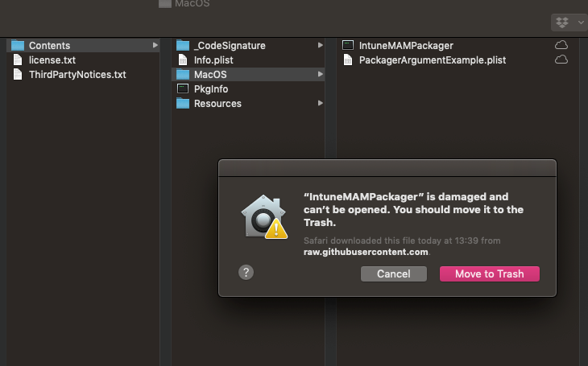Image resolution: width=588 pixels, height=366 pixels.
Task: Select ThirdPartyNotices.txt file name
Action: click(77, 75)
